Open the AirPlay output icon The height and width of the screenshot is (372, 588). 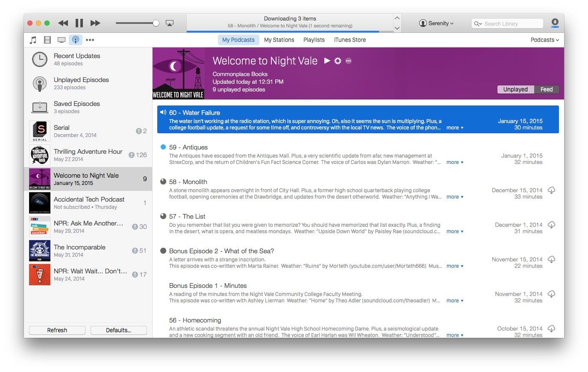(170, 23)
